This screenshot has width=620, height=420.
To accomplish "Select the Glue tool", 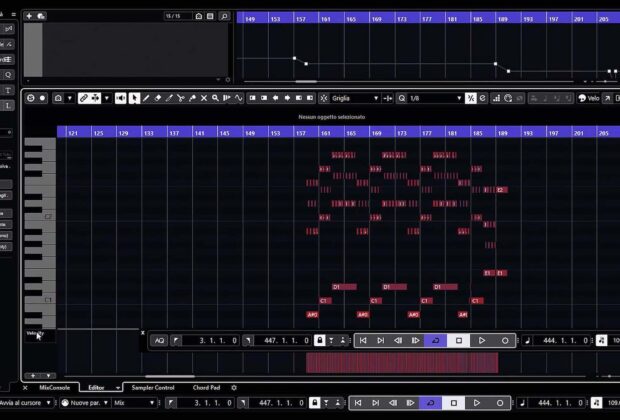I will click(x=192, y=98).
